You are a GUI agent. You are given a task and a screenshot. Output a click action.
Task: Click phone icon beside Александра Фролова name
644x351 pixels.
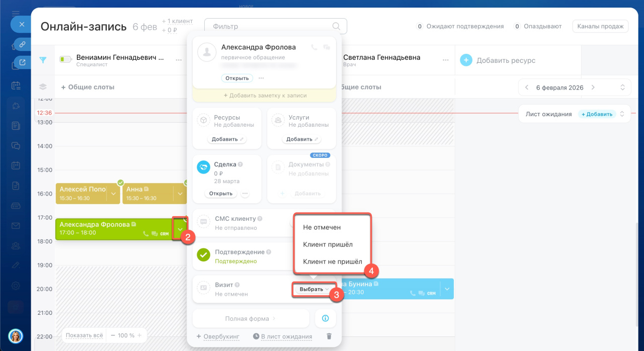314,47
